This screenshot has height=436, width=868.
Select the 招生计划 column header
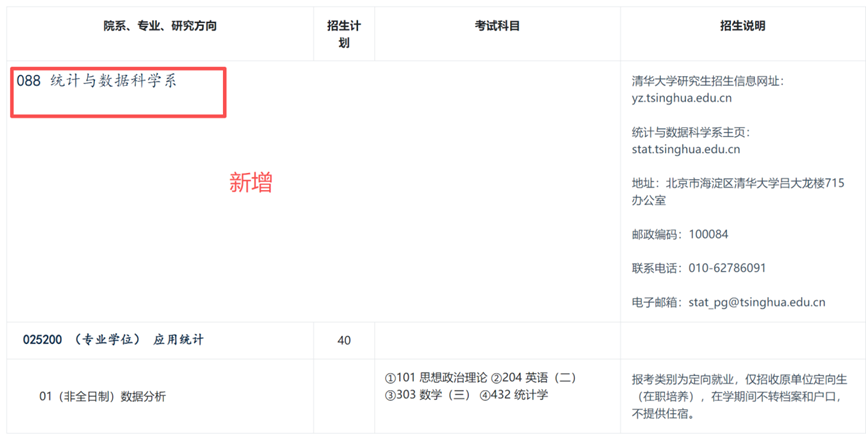(344, 34)
